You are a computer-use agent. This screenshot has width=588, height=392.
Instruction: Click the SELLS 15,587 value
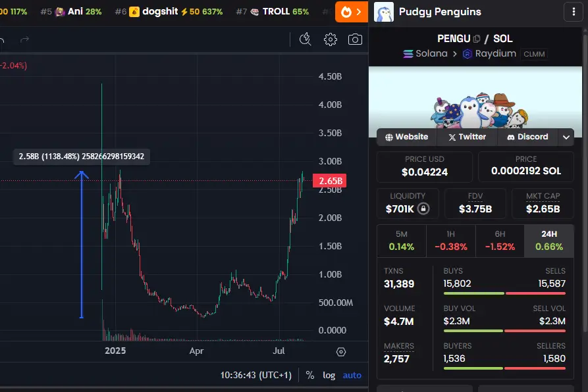click(552, 283)
